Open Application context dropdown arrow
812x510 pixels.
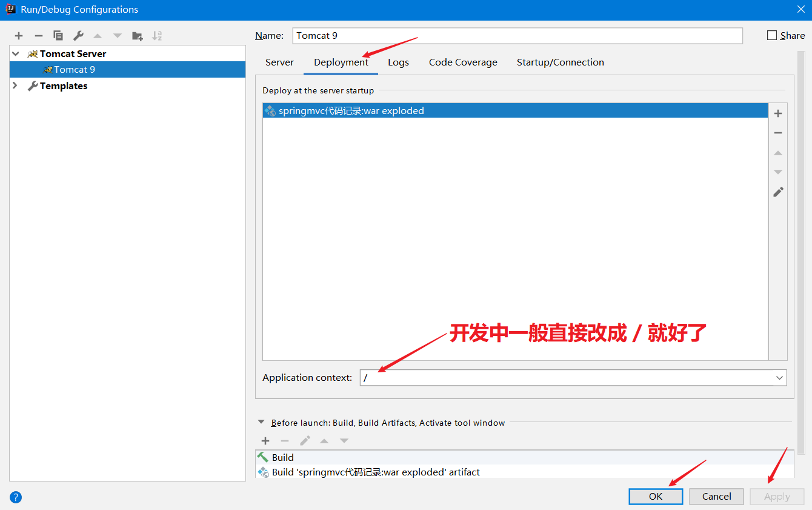click(x=779, y=378)
